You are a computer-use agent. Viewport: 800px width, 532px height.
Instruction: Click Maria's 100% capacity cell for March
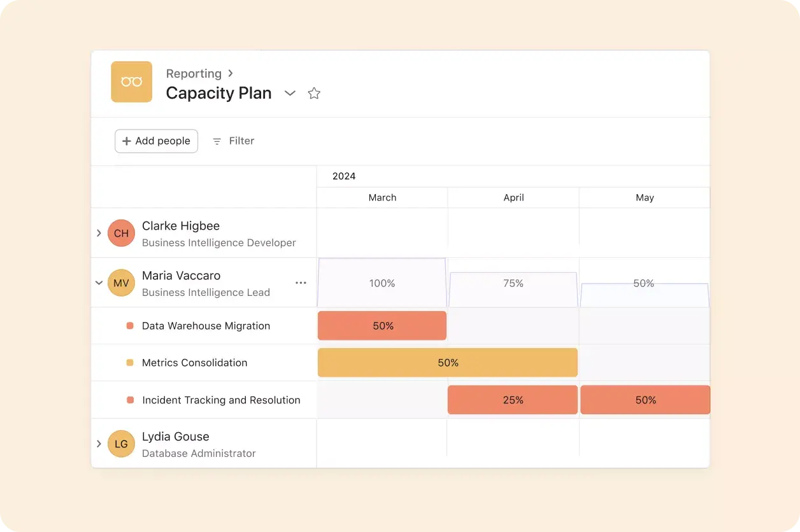pyautogui.click(x=382, y=283)
